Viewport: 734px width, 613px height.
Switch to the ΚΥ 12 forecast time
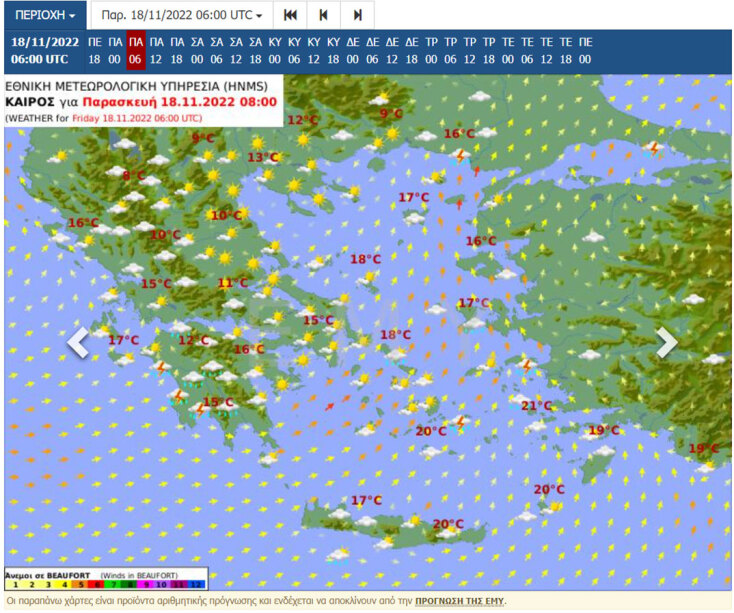[313, 51]
